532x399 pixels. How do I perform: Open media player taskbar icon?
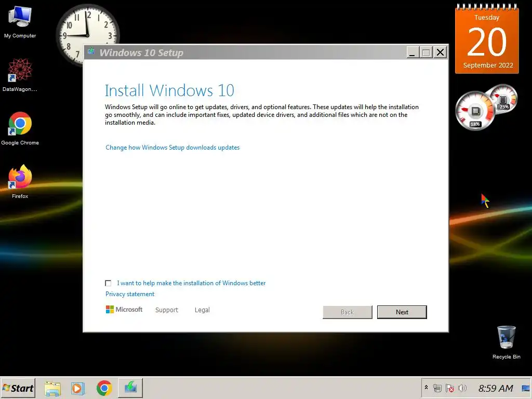[78, 388]
